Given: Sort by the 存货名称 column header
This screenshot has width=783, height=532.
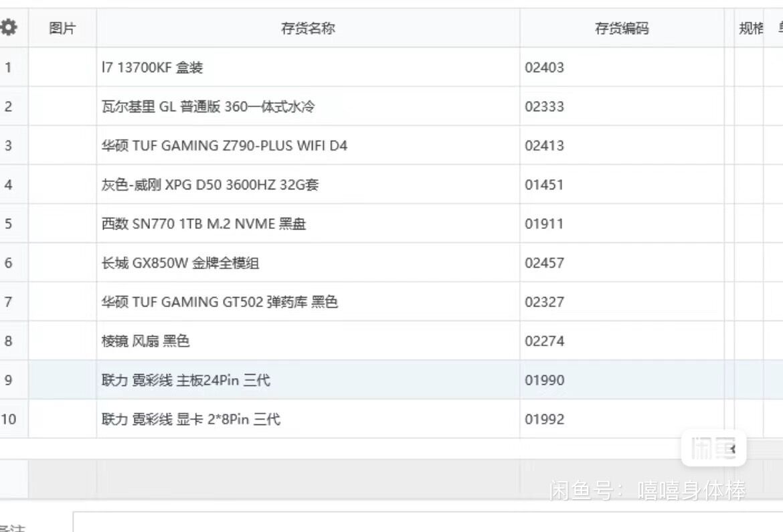Looking at the screenshot, I should tap(308, 28).
